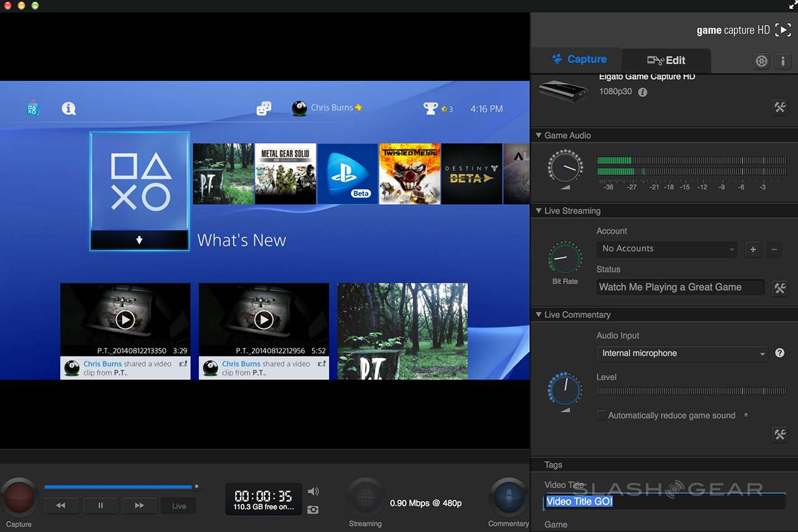Remove an account with the minus button
This screenshot has width=798, height=532.
(x=773, y=249)
